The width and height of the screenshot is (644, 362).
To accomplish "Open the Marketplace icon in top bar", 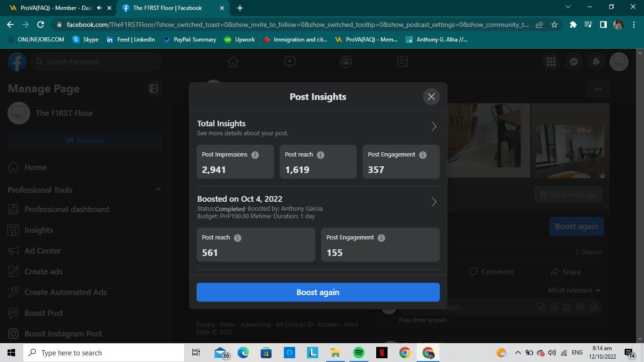I will pos(402,62).
